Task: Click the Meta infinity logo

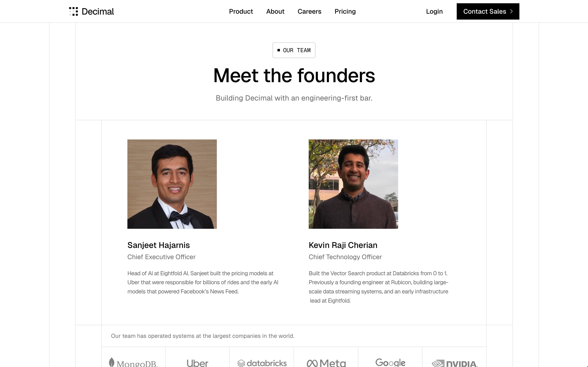Action: pos(312,363)
